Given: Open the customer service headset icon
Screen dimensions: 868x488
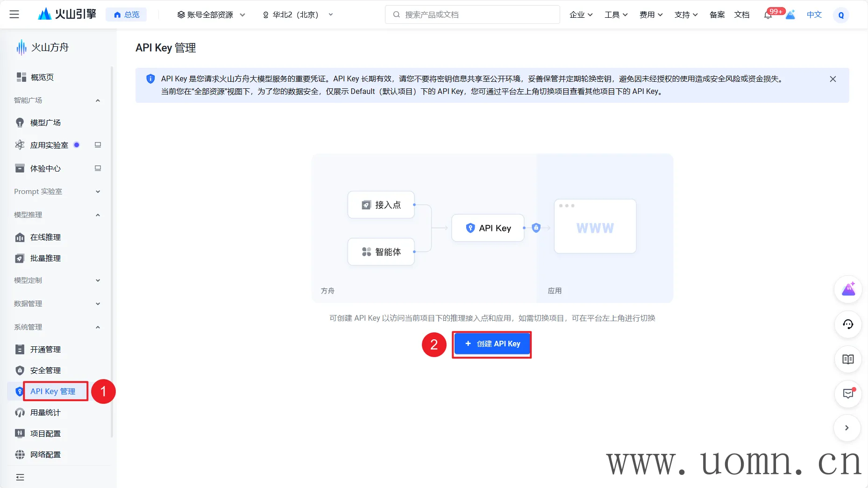Looking at the screenshot, I should click(848, 324).
